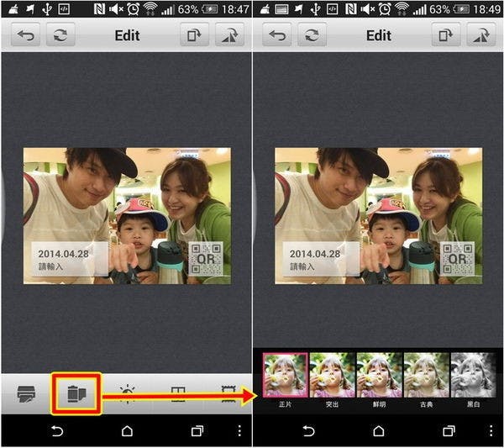Image resolution: width=504 pixels, height=448 pixels.
Task: Tap Android home button on right screen
Action: pyautogui.click(x=379, y=431)
